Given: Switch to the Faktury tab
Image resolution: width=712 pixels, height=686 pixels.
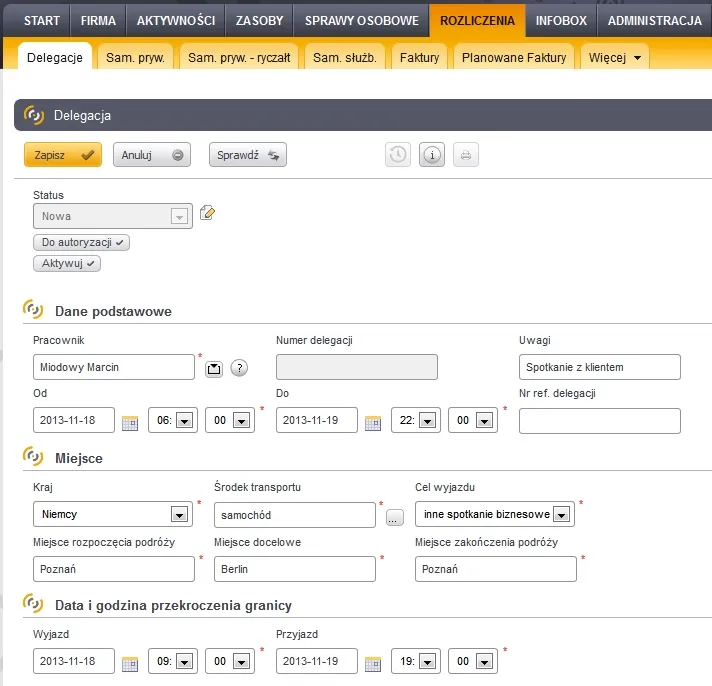Looking at the screenshot, I should coord(419,58).
